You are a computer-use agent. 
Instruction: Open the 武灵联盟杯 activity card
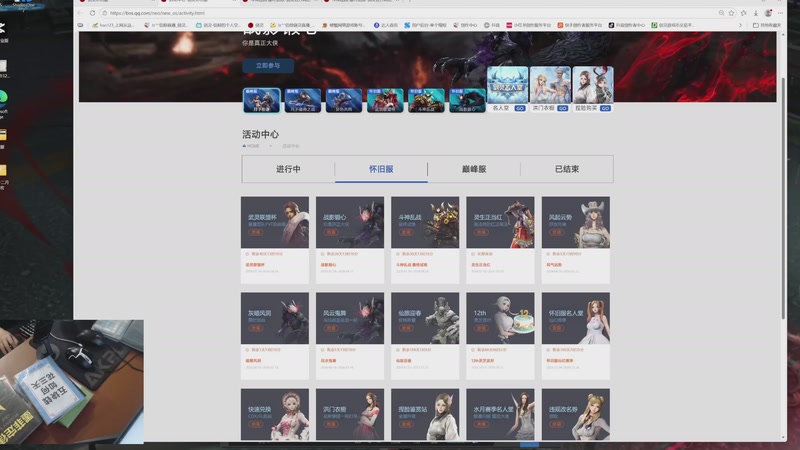pos(274,240)
